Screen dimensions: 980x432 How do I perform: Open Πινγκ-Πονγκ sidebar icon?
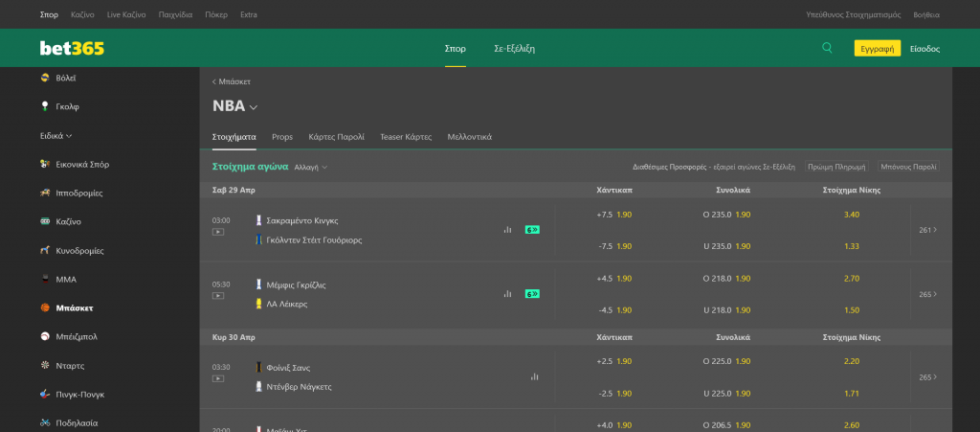tap(45, 395)
